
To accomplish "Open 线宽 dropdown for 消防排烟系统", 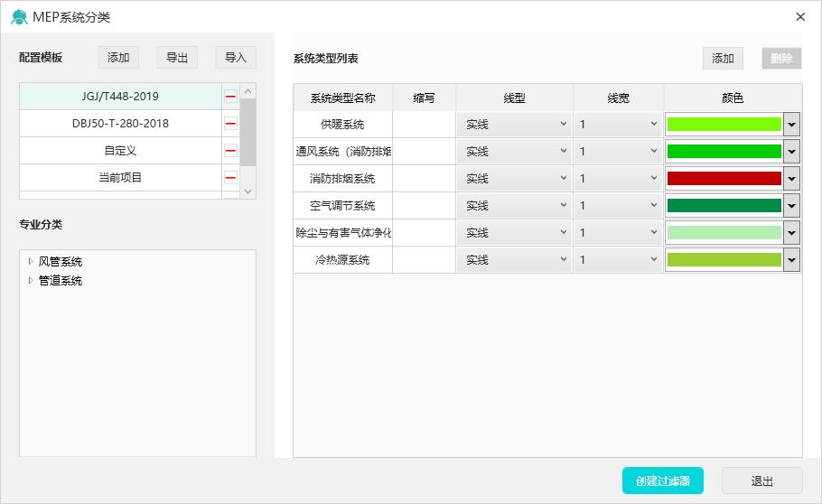I will 619,178.
